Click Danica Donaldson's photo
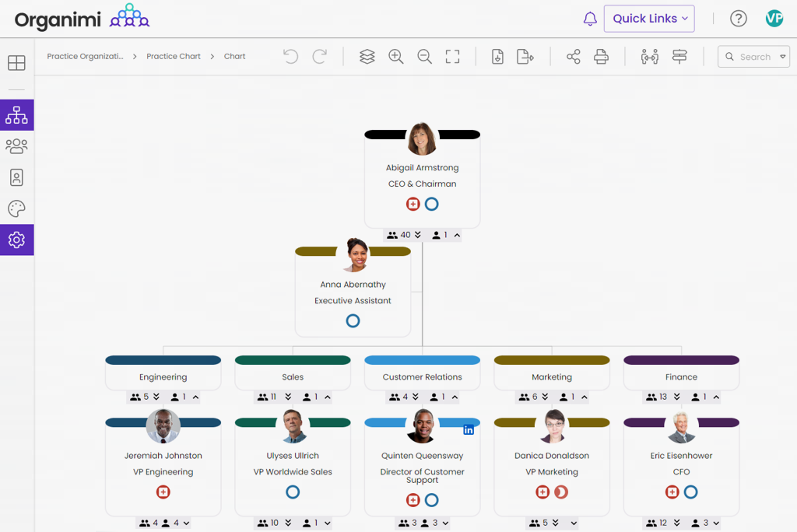 point(553,425)
